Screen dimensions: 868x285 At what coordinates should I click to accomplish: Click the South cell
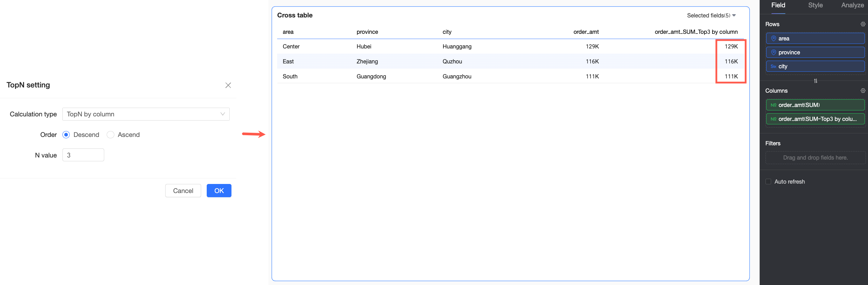(290, 76)
